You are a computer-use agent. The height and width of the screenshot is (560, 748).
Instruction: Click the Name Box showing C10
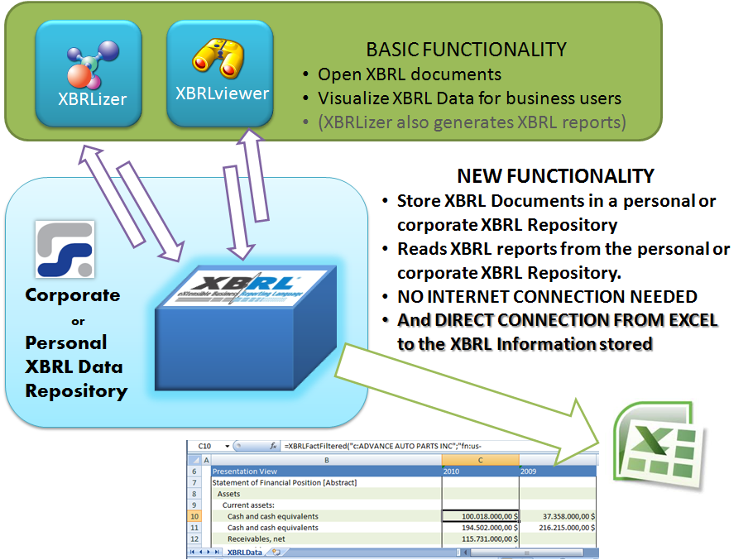point(205,446)
